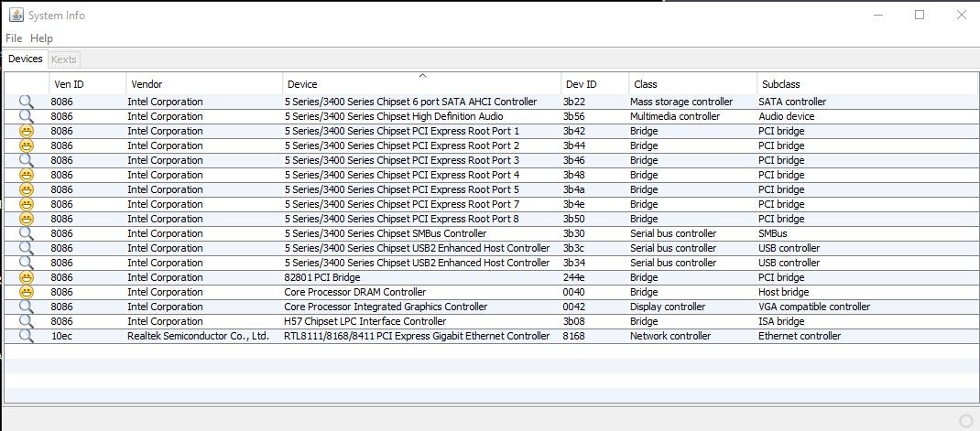980x431 pixels.
Task: Click the 3b56 device ID cell
Action: [x=573, y=116]
